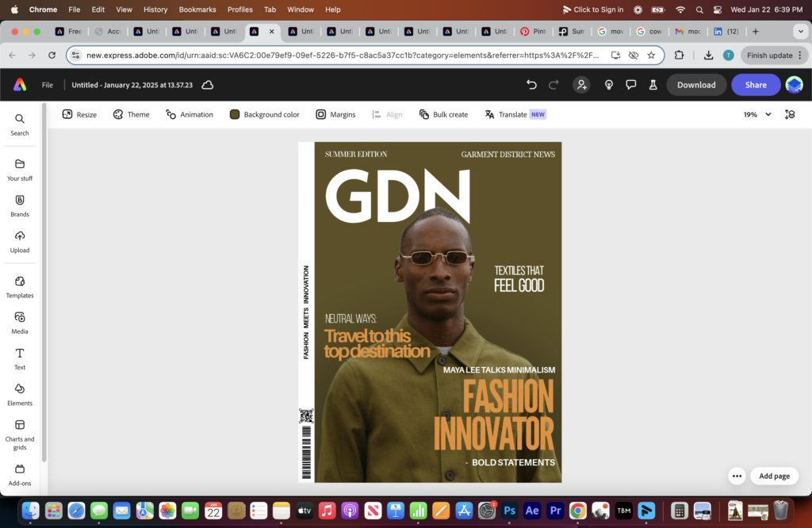Open Brands in the left sidebar
This screenshot has height=528, width=812.
pos(20,205)
